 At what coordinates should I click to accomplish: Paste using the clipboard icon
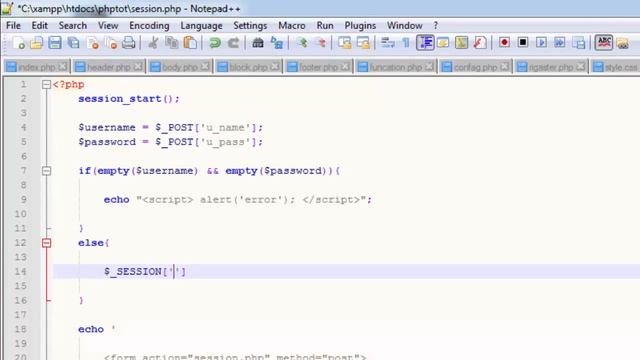click(190, 43)
